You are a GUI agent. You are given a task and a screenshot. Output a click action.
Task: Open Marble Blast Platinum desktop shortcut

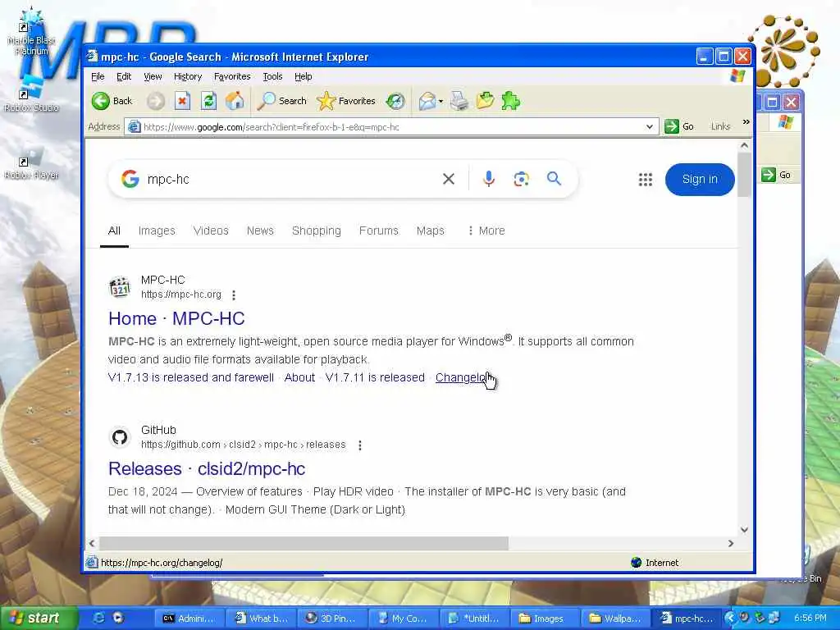(x=31, y=33)
